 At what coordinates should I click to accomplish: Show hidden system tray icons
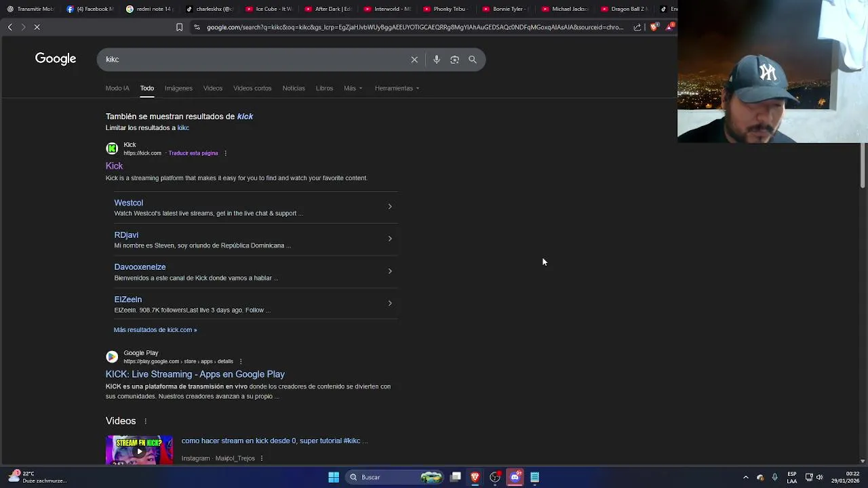pos(745,477)
